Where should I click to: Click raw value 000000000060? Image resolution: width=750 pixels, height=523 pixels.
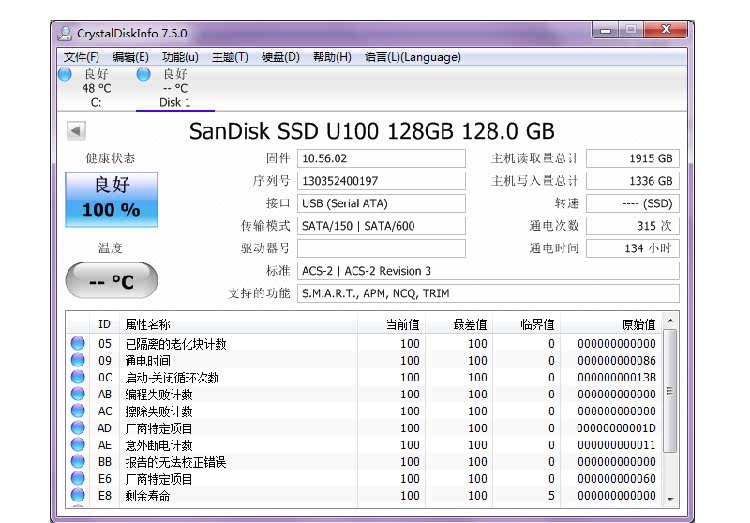tap(616, 478)
